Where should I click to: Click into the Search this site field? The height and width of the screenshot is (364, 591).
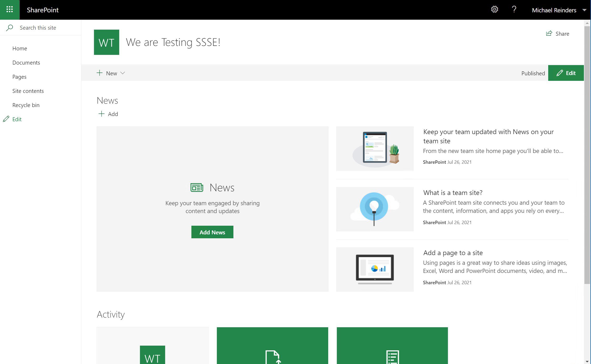(40, 28)
